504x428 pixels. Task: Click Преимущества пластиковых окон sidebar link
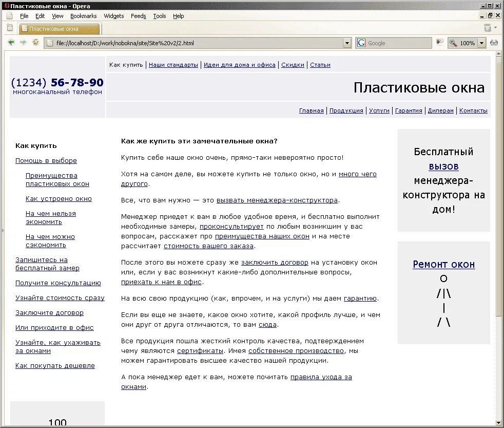(x=57, y=179)
